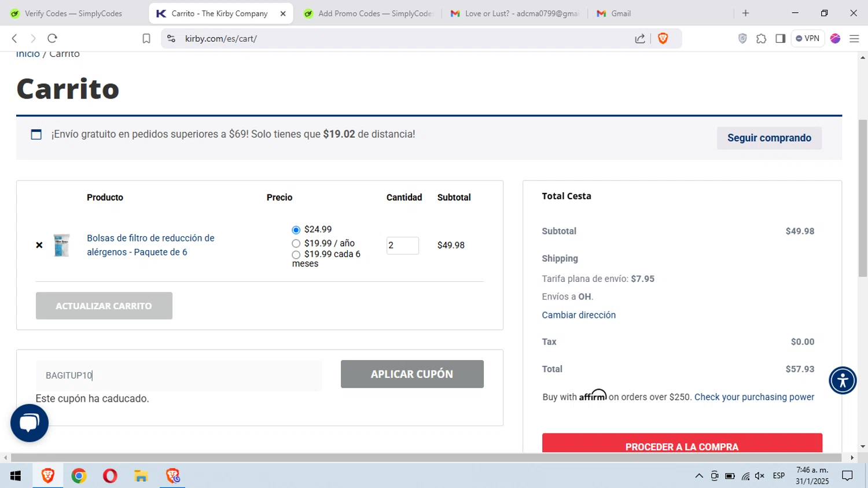Click the Brave Leo purple icon
This screenshot has width=868, height=488.
click(835, 38)
